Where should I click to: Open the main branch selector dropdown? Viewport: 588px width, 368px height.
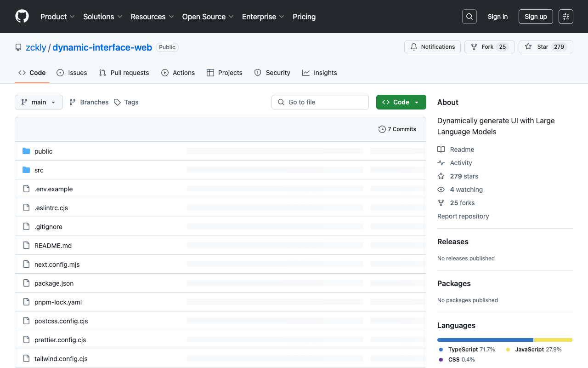coord(39,102)
